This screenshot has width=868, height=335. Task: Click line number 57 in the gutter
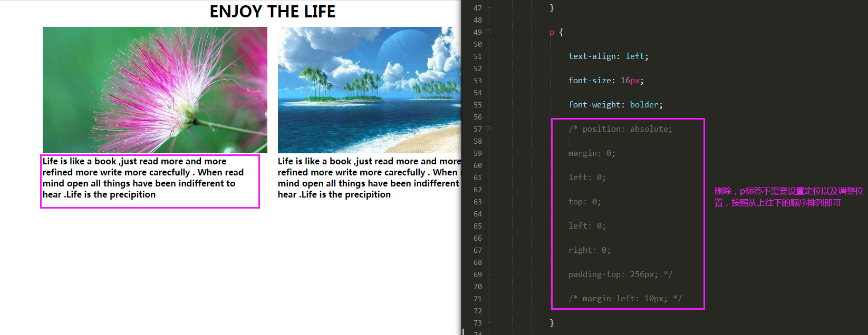point(478,129)
